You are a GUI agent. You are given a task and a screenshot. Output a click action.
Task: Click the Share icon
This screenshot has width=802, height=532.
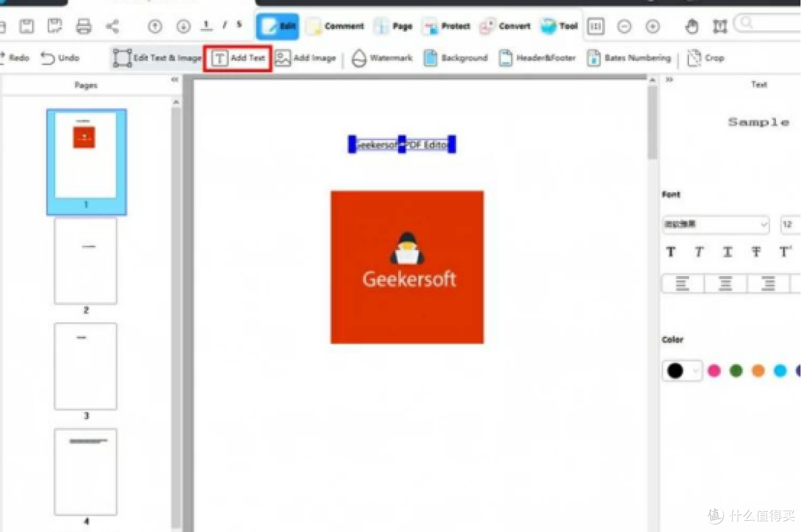[x=113, y=26]
